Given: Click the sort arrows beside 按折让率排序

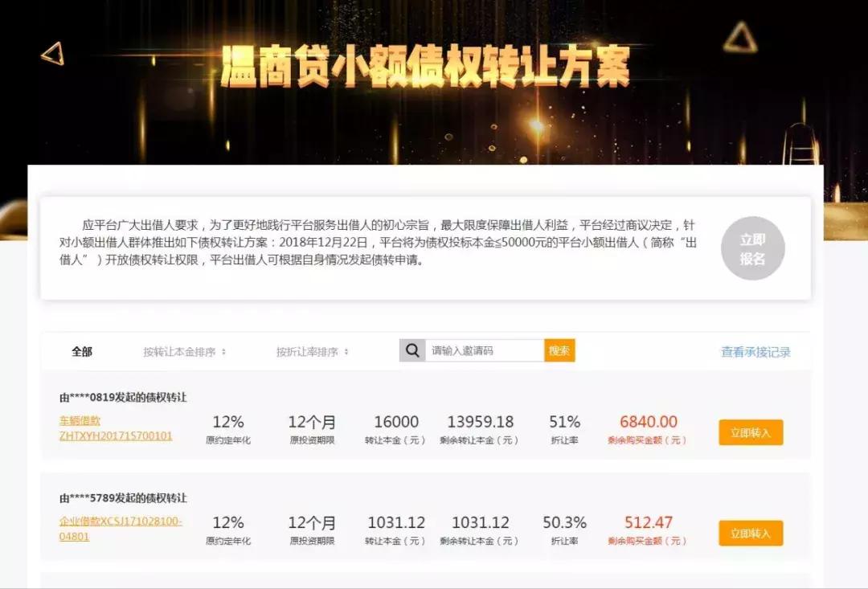Looking at the screenshot, I should pos(346,351).
